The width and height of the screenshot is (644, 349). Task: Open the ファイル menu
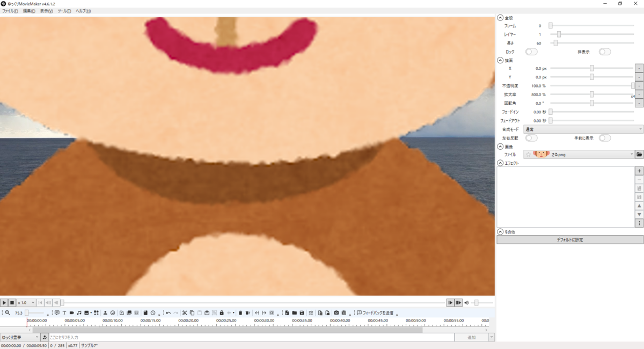(x=10, y=11)
